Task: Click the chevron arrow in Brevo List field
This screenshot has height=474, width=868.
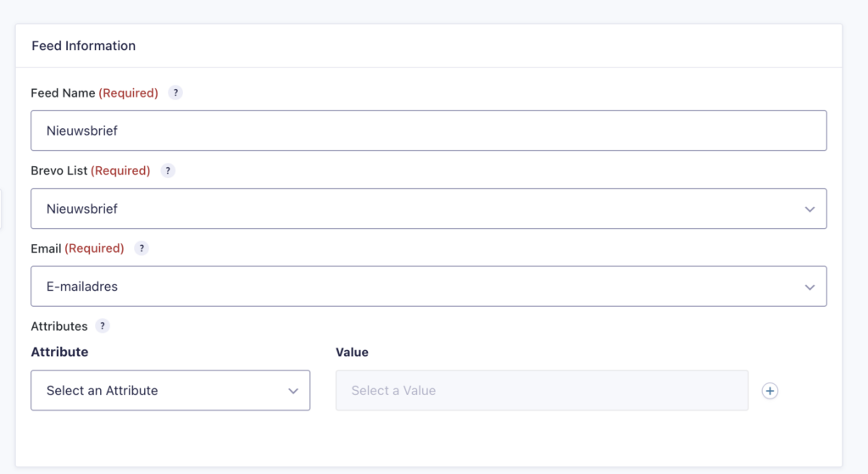Action: [810, 209]
